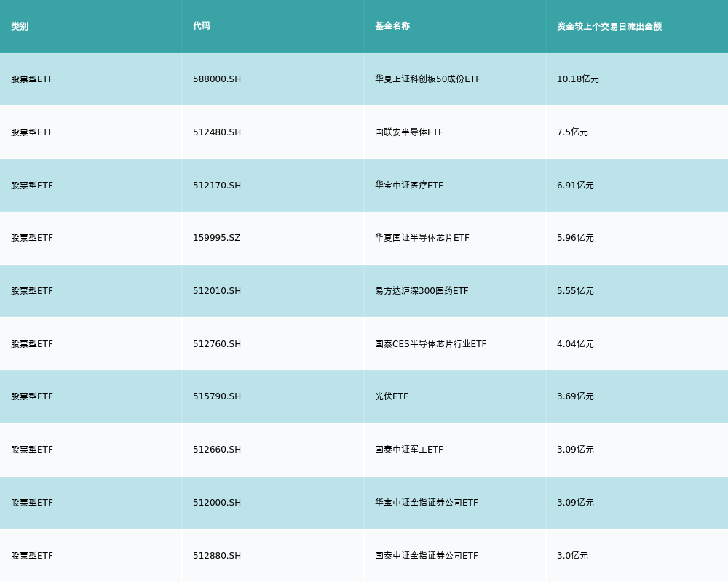Screen dimensions: 728x582
Task: Click the 资金较上个交易日流出金额 header
Action: [609, 26]
